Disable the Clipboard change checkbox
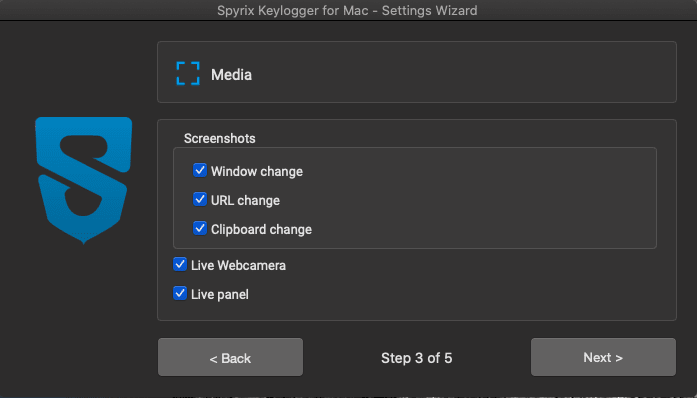This screenshot has height=398, width=697. tap(200, 229)
